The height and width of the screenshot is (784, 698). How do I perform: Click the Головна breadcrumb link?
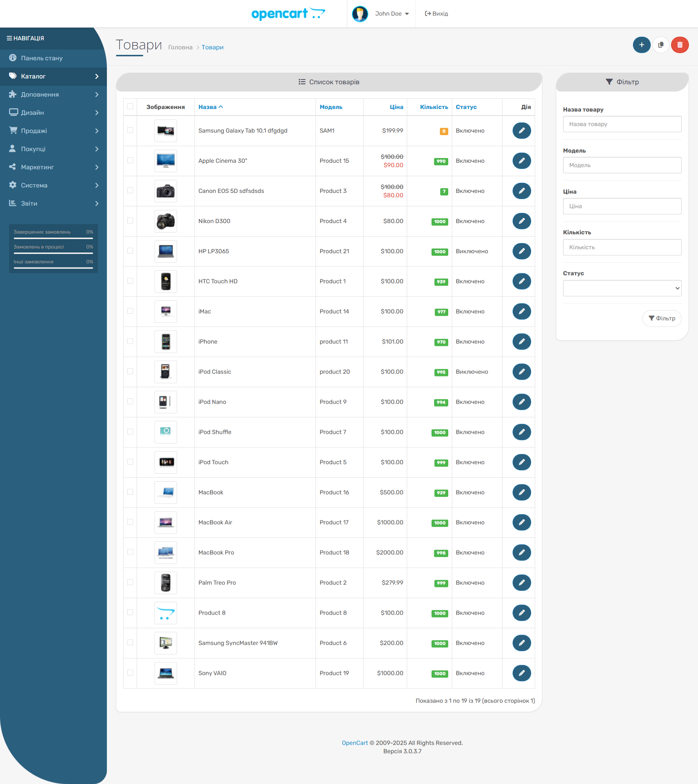pos(180,47)
